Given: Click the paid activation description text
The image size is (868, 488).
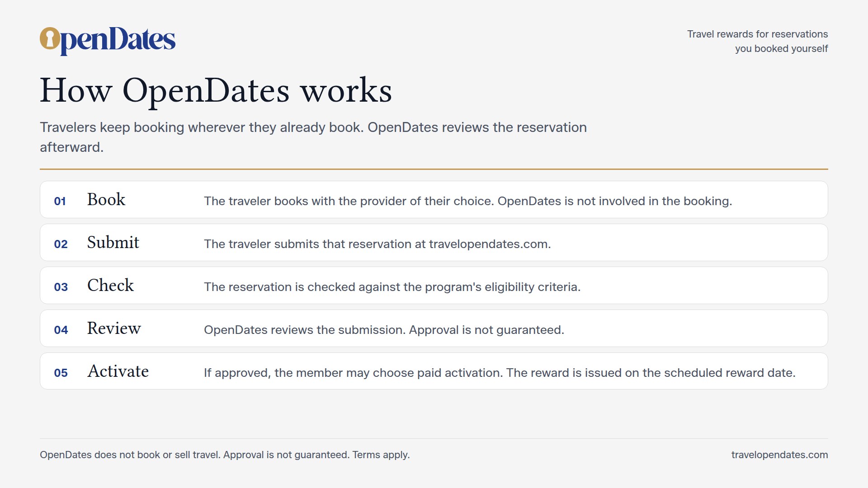Looking at the screenshot, I should pyautogui.click(x=500, y=373).
